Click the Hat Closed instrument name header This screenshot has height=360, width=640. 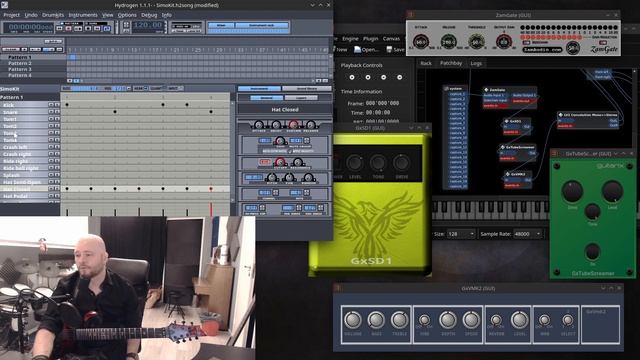click(284, 109)
